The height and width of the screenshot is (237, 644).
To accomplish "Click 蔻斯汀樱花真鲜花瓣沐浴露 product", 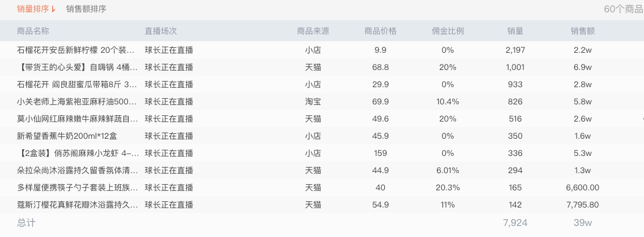I will (78, 204).
